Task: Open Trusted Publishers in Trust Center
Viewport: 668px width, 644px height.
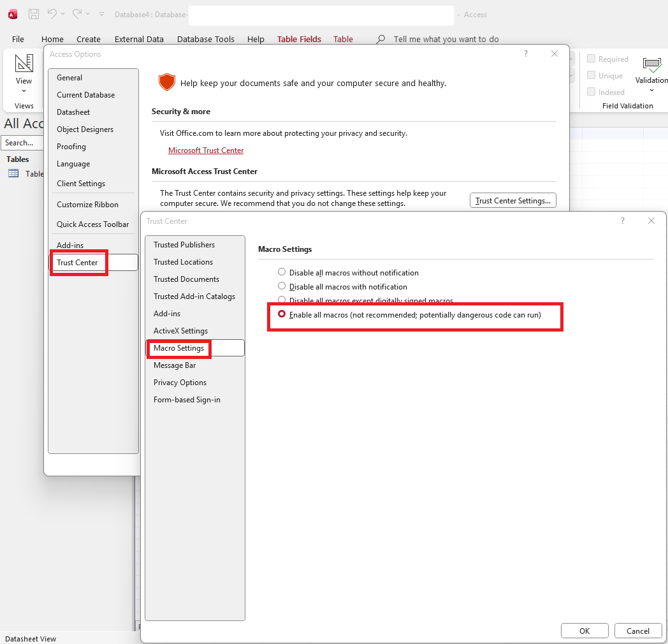Action: tap(194, 245)
